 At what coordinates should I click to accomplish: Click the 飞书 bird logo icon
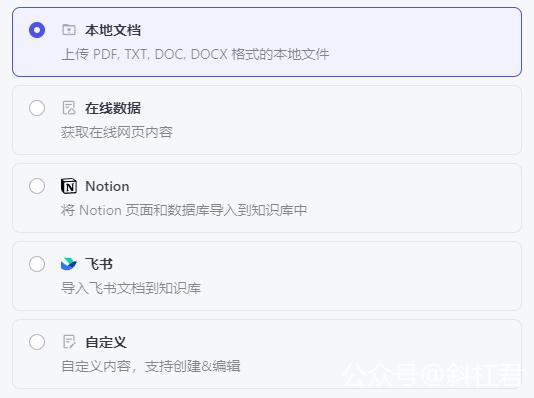tap(69, 264)
